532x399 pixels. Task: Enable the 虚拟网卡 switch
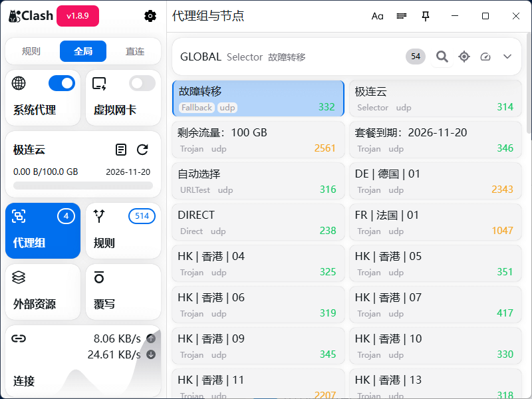[x=140, y=83]
